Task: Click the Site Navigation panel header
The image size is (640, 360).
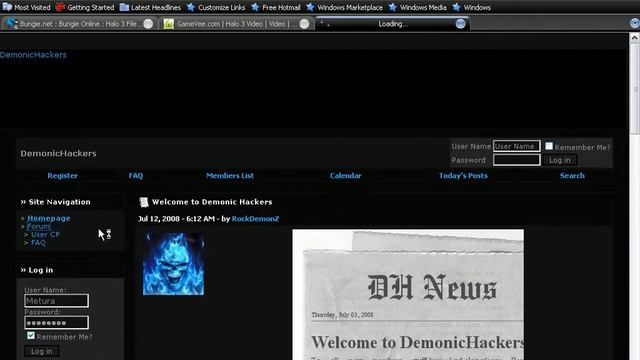Action: point(70,202)
